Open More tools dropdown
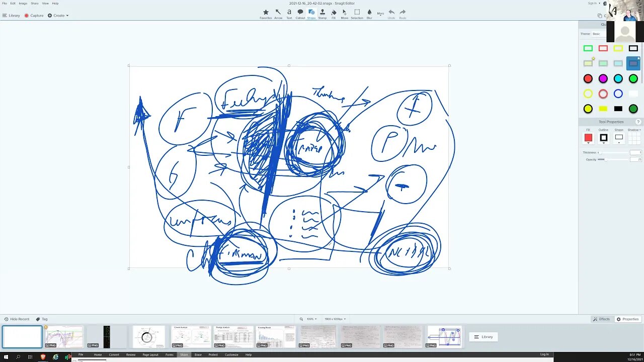Screen dimensions: 644x362 point(381,14)
